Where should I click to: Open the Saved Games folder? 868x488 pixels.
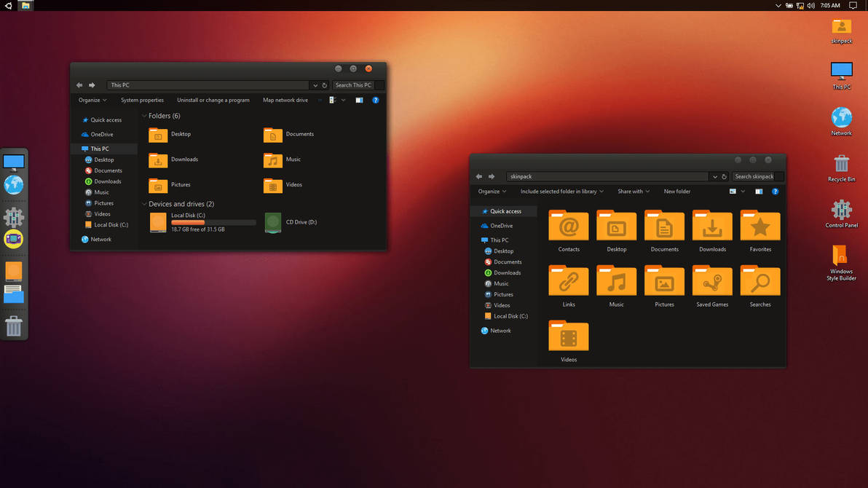711,283
